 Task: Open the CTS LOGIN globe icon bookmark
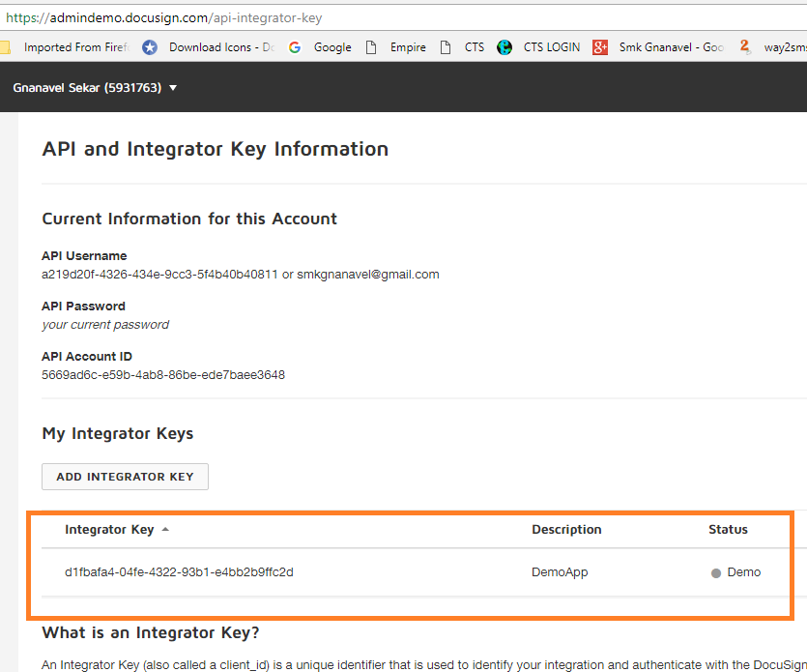pos(504,47)
